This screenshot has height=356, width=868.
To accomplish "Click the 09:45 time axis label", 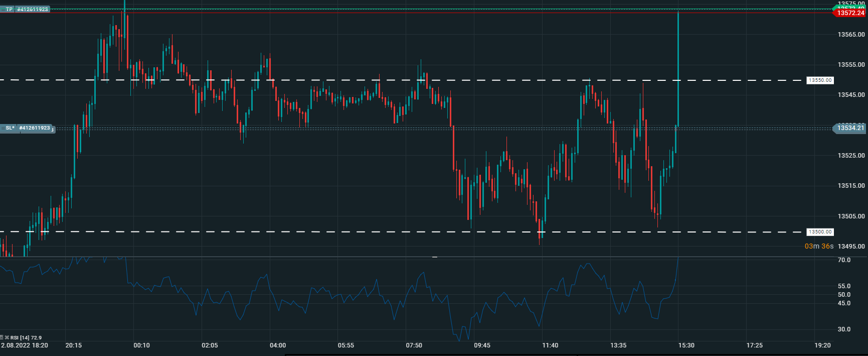I will (x=482, y=345).
